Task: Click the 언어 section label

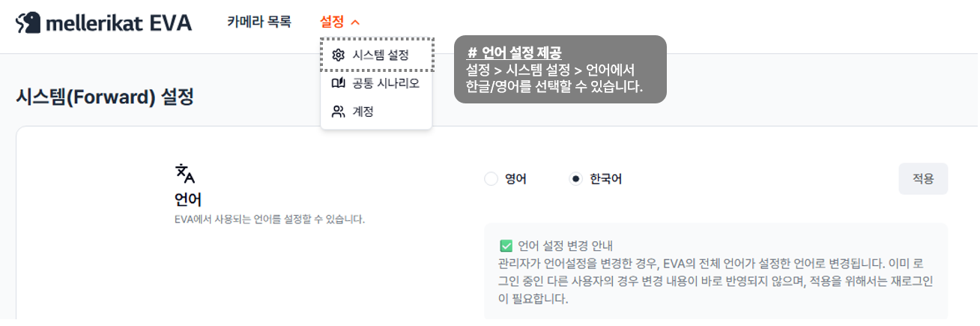Action: 188,199
